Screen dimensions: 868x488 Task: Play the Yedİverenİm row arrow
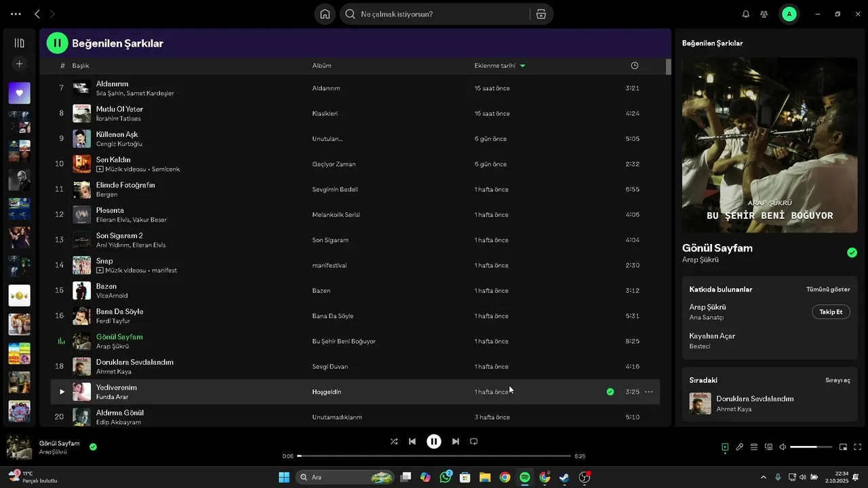coord(62,392)
